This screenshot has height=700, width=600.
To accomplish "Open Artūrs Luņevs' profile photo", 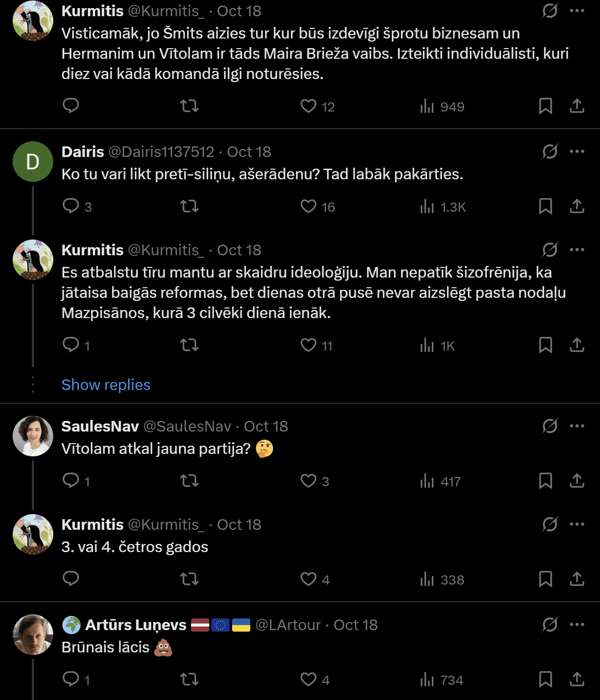I will 33,635.
